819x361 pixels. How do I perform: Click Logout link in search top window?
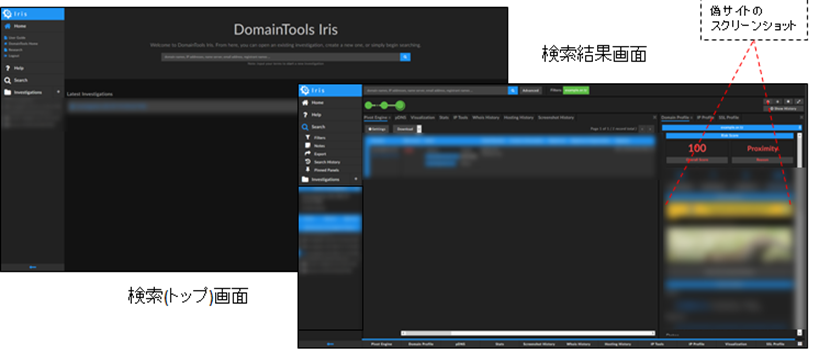[14, 55]
